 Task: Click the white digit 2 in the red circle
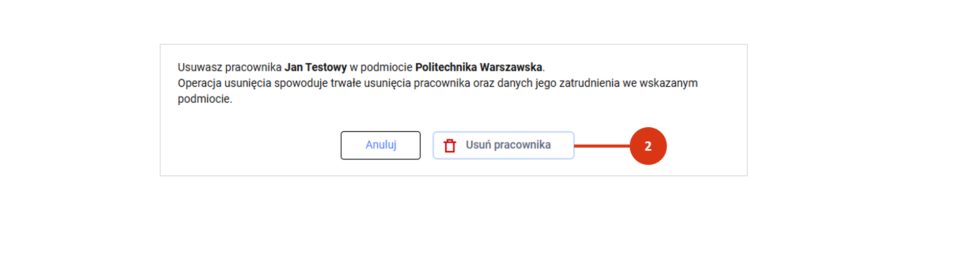[648, 146]
